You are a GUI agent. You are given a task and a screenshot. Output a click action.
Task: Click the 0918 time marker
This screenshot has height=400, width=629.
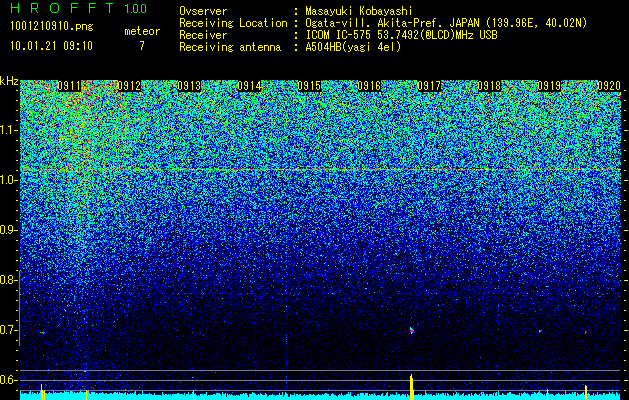tap(489, 86)
